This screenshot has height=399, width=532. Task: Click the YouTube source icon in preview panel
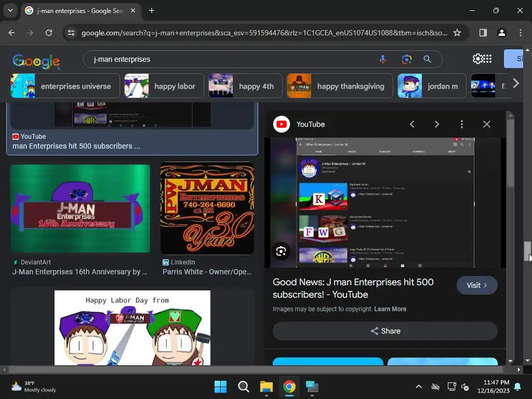tap(281, 124)
